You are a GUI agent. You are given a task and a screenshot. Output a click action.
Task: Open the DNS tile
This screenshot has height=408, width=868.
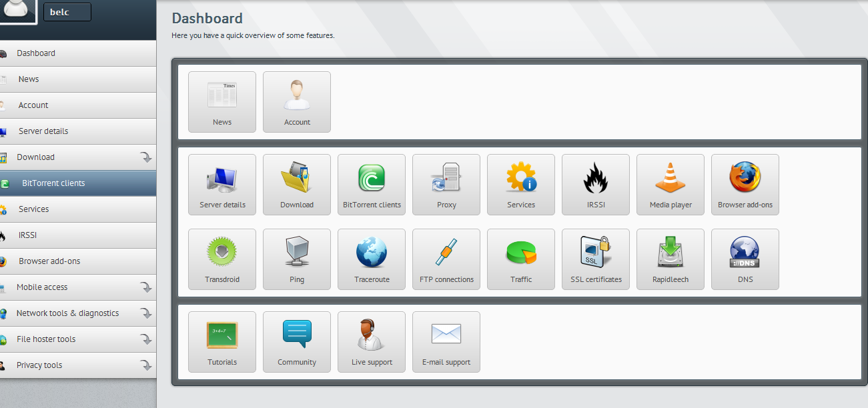tap(745, 259)
